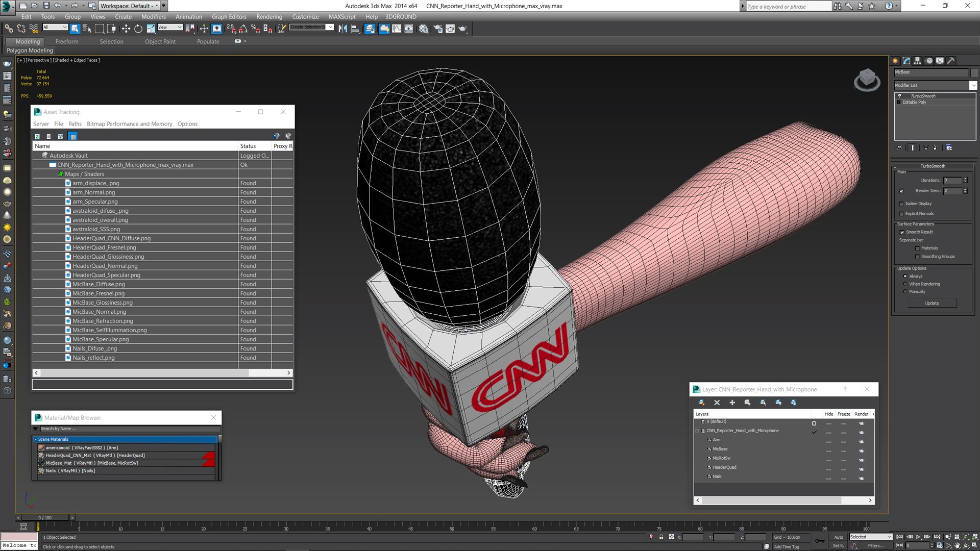The image size is (980, 551).
Task: Toggle the Percent Snap icon
Action: tap(255, 29)
